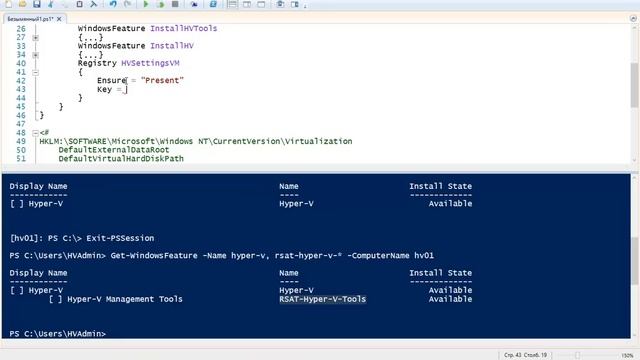Show Command window toolbar icon
Image resolution: width=640 pixels, height=360 pixels.
[280, 4]
